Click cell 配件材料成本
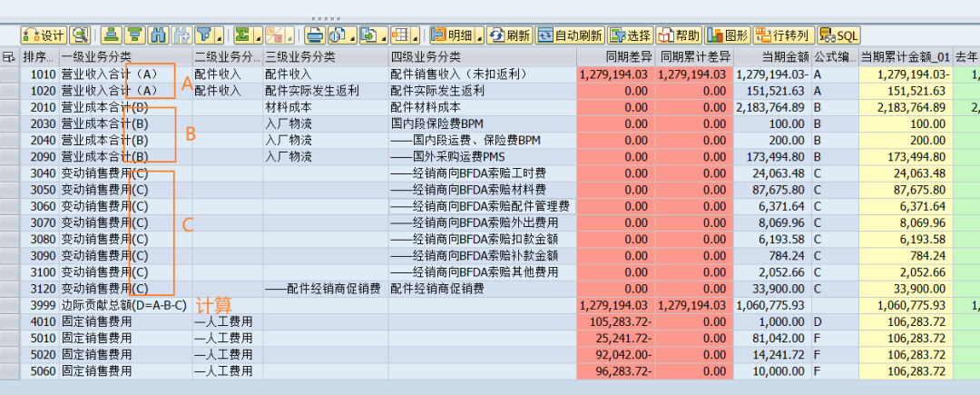The width and height of the screenshot is (980, 395). [x=483, y=107]
